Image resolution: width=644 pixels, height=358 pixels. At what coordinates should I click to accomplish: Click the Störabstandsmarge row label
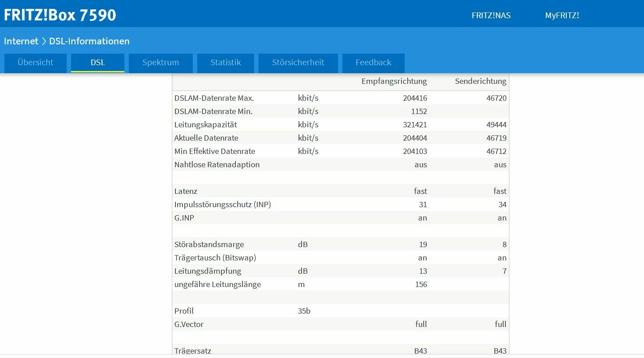pyautogui.click(x=209, y=244)
